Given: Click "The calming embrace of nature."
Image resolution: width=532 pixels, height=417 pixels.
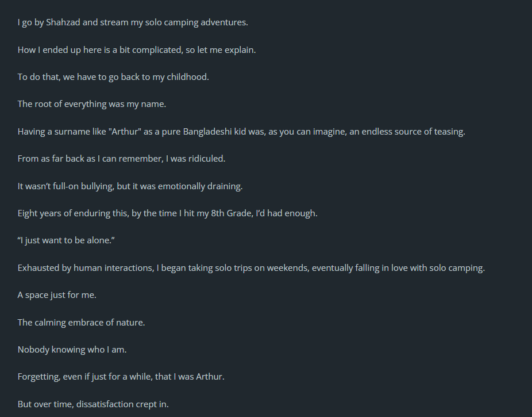Looking at the screenshot, I should (81, 323).
